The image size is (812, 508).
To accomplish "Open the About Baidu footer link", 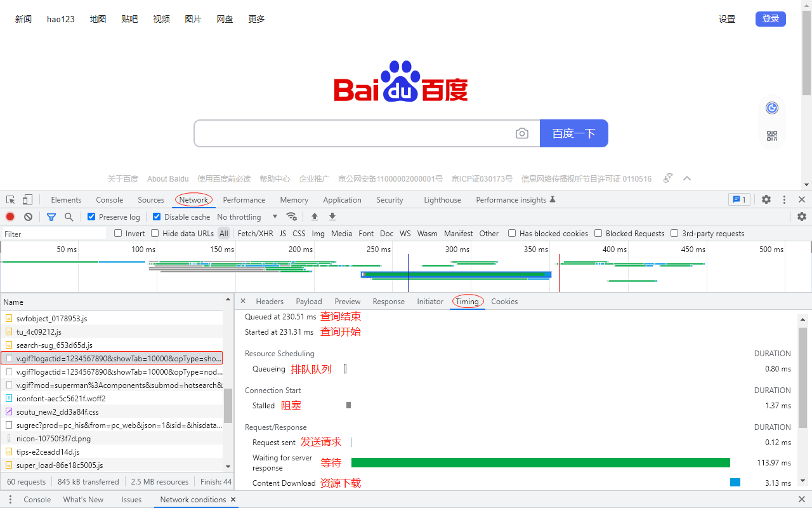I will pos(168,178).
